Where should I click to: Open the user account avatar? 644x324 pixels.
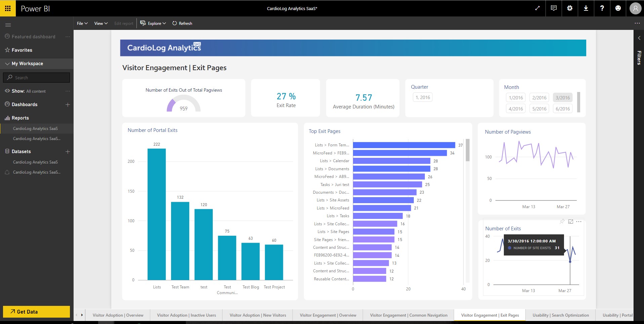click(x=635, y=8)
